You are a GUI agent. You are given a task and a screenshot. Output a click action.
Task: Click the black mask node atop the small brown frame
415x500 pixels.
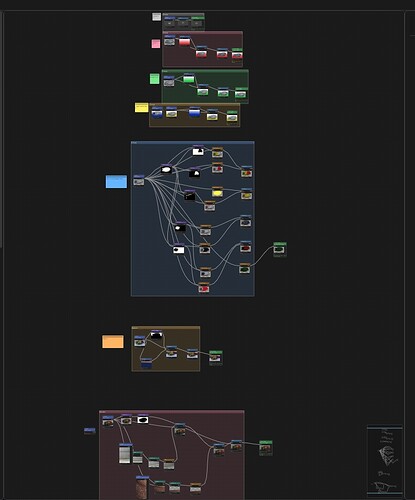(156, 334)
